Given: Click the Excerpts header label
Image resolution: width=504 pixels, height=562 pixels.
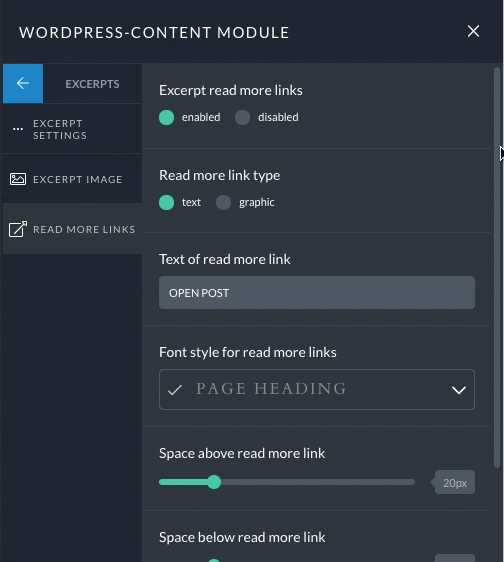Looking at the screenshot, I should (92, 84).
